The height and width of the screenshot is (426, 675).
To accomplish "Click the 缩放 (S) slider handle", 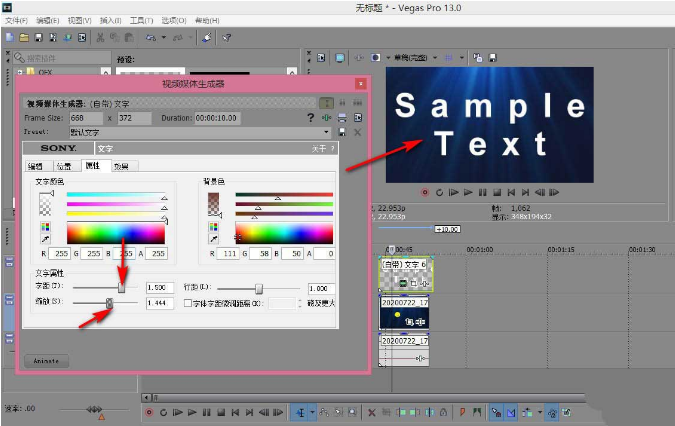I will click(109, 302).
